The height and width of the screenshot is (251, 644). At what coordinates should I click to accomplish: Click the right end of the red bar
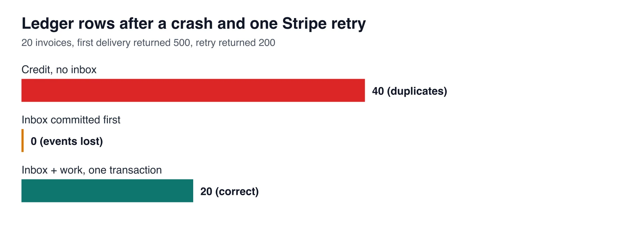pos(364,90)
